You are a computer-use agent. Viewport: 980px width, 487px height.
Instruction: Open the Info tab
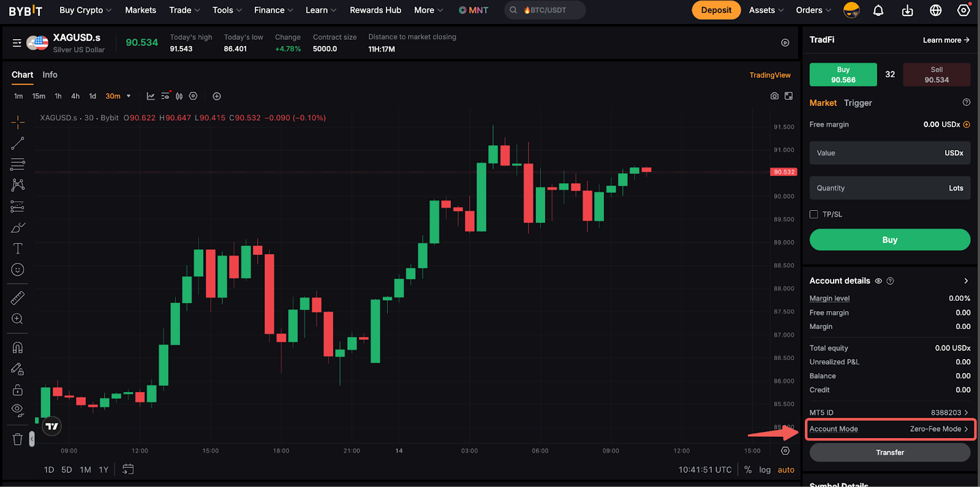click(x=50, y=75)
